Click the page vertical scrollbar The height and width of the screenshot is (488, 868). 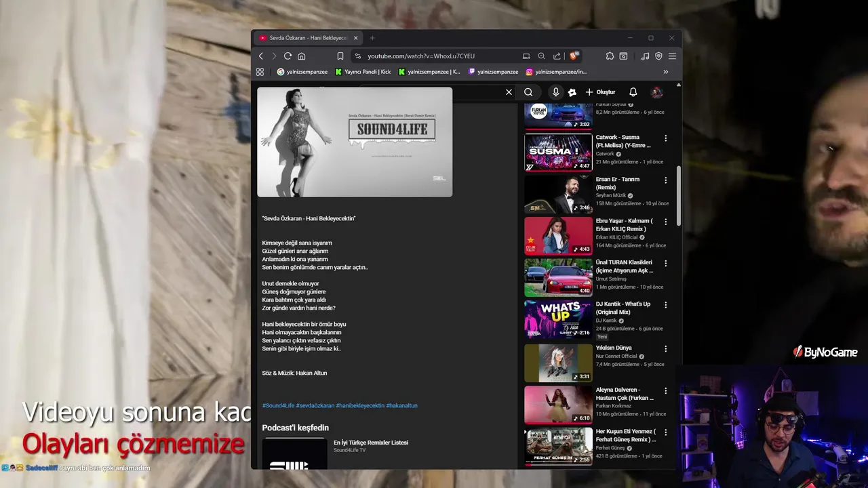tap(679, 197)
